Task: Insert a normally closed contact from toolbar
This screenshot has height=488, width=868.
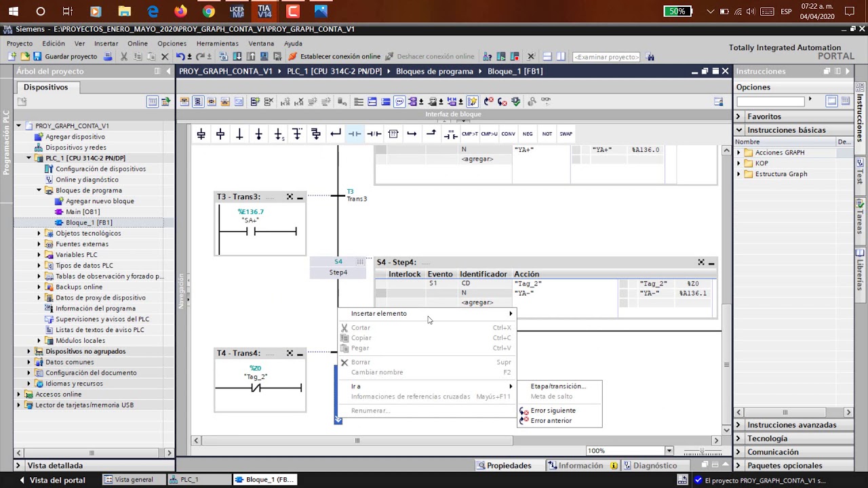Action: pyautogui.click(x=374, y=134)
